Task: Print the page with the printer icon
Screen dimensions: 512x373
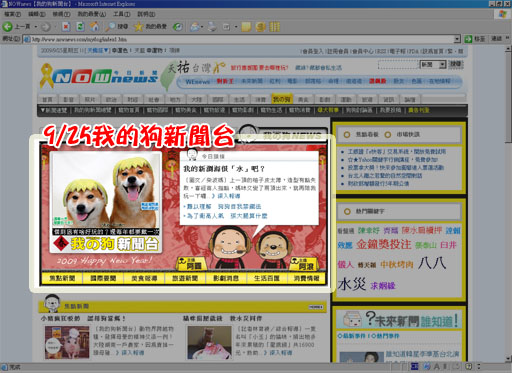Action: tap(212, 26)
